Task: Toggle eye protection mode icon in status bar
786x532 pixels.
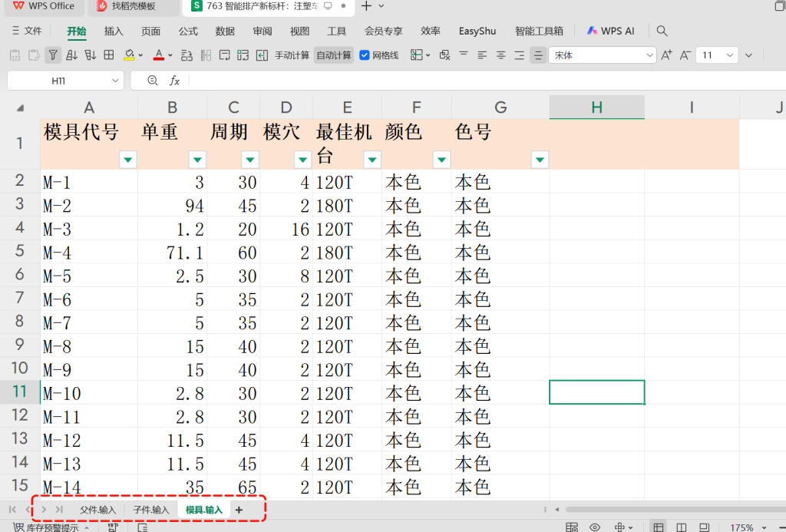Action: point(595,527)
